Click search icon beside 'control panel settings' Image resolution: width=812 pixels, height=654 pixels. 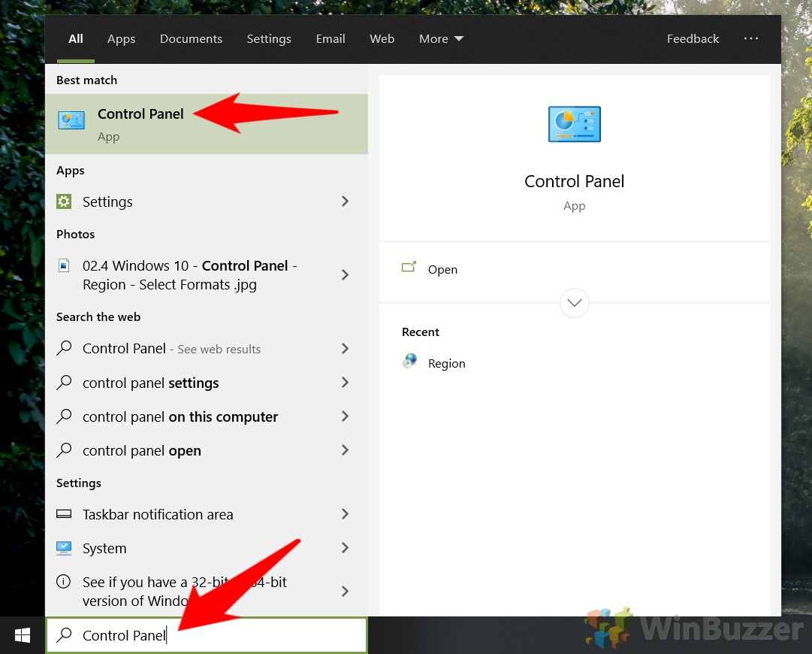[x=64, y=383]
